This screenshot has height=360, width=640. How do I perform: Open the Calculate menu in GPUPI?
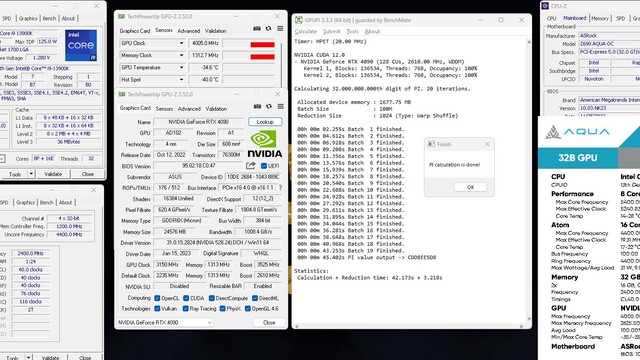[305, 31]
